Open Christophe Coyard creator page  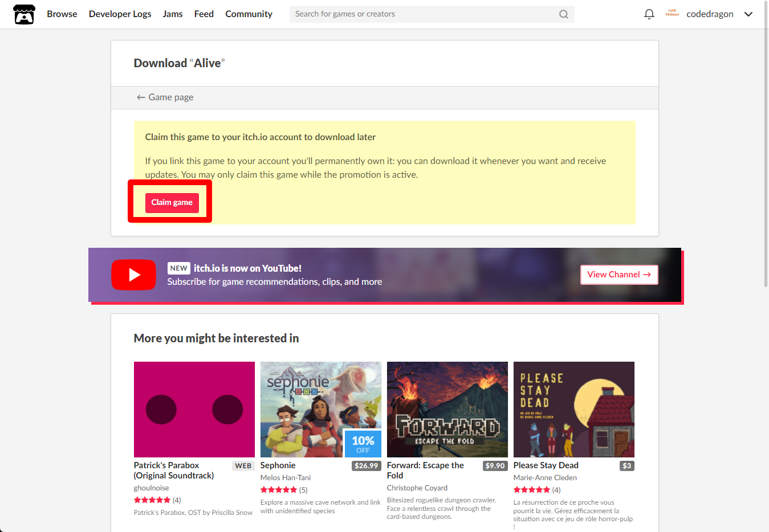point(417,488)
